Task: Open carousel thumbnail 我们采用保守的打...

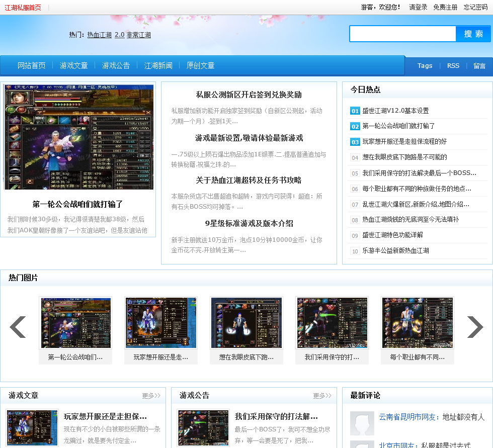Action: tap(332, 323)
